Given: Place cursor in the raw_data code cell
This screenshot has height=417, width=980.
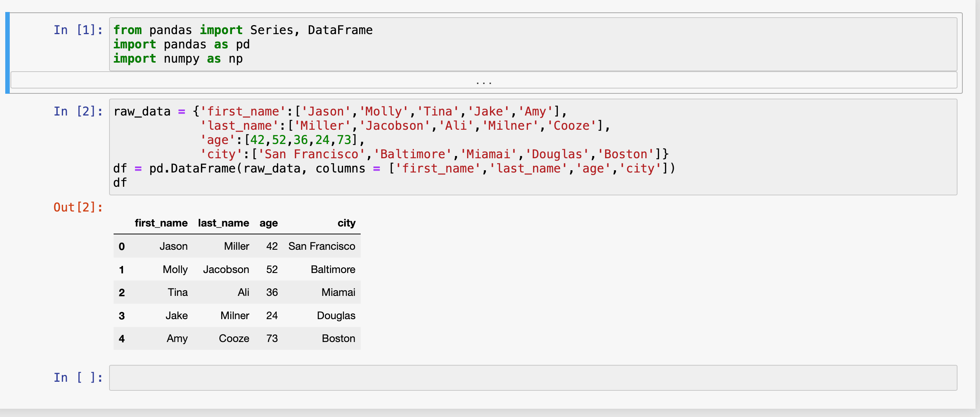Looking at the screenshot, I should click(533, 147).
